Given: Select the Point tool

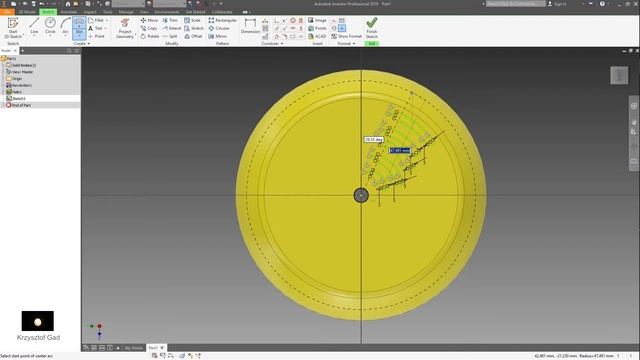Looking at the screenshot, I should coord(96,36).
